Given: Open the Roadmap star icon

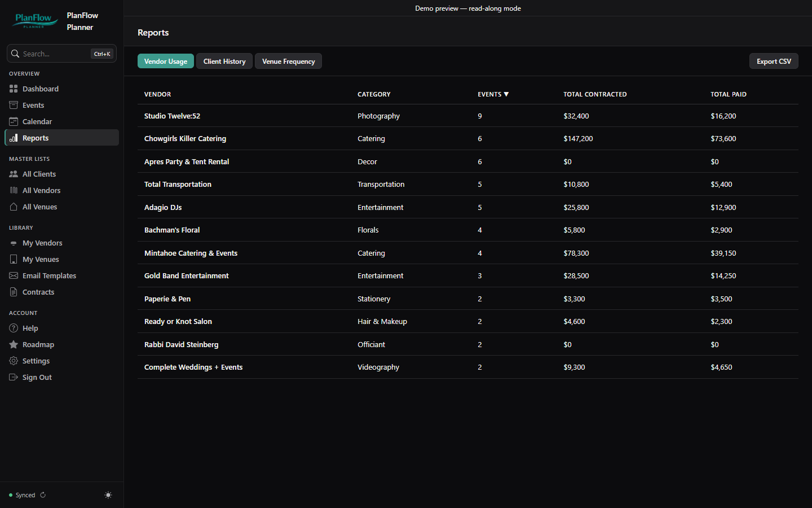Looking at the screenshot, I should pyautogui.click(x=14, y=344).
